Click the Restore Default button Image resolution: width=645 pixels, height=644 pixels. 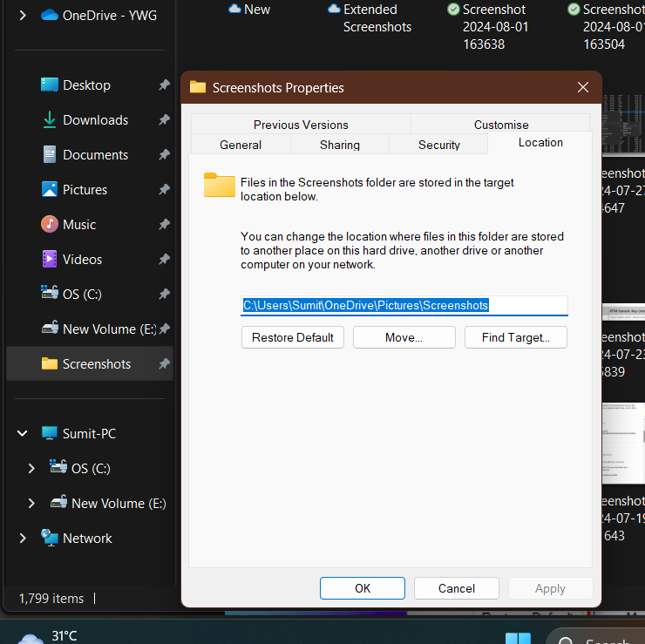point(293,337)
